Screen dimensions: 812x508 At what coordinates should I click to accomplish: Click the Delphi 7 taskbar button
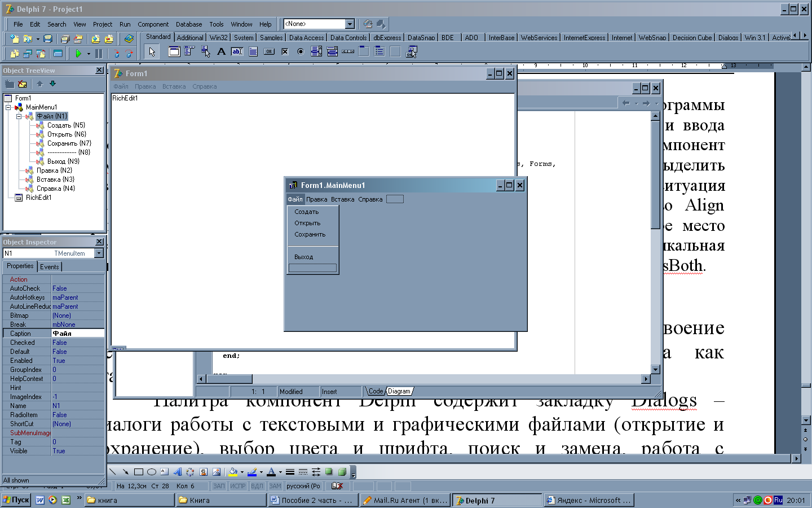point(496,500)
